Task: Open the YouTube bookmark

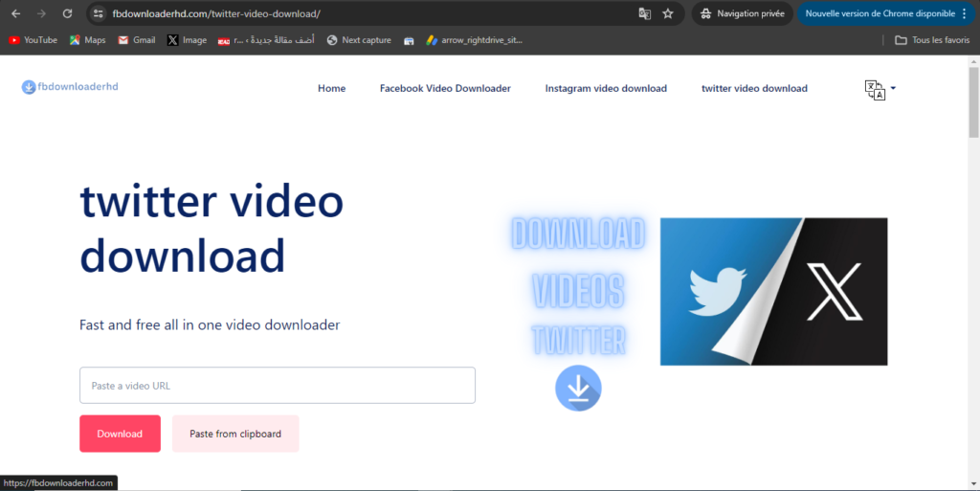Action: (x=33, y=40)
